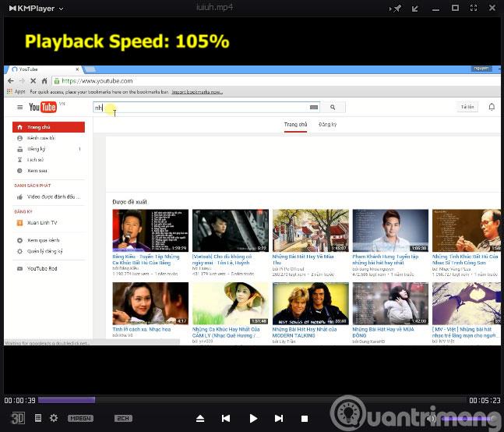Click the Import bookmarks now link
The height and width of the screenshot is (432, 504).
197,92
